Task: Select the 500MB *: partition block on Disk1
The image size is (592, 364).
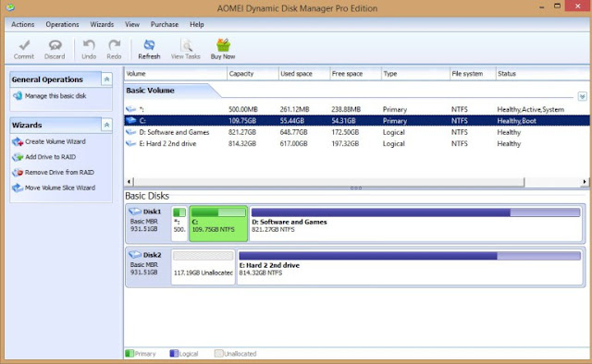Action: coord(179,224)
